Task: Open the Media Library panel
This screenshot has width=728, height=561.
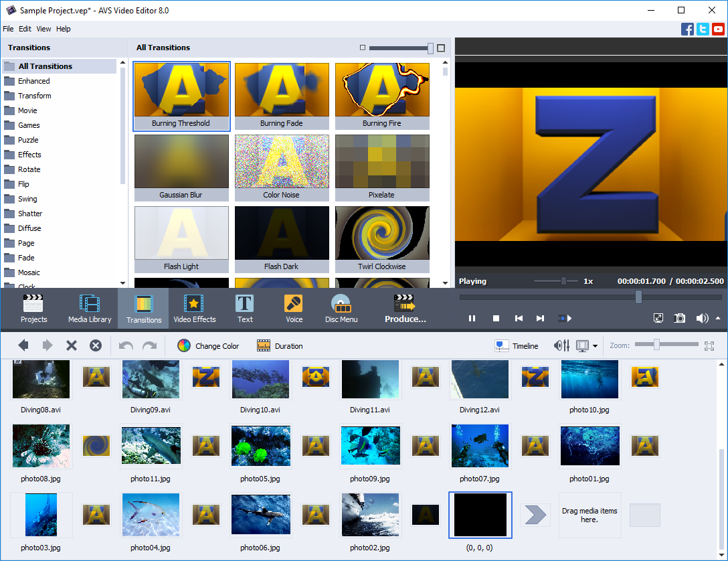Action: click(89, 307)
